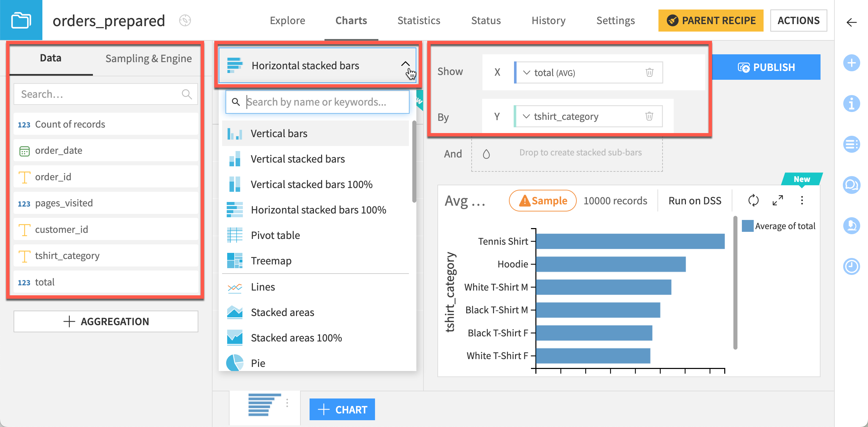
Task: Open the discussions panel in right sidebar
Action: (852, 185)
